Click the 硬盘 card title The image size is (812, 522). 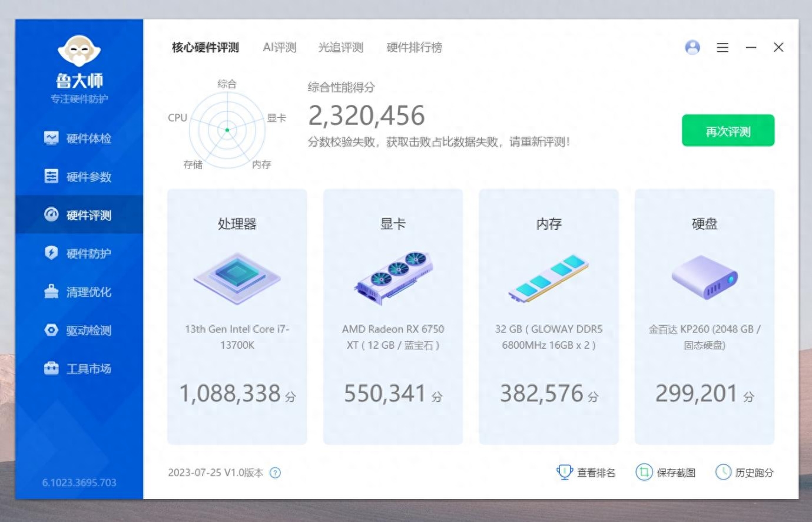coord(705,224)
